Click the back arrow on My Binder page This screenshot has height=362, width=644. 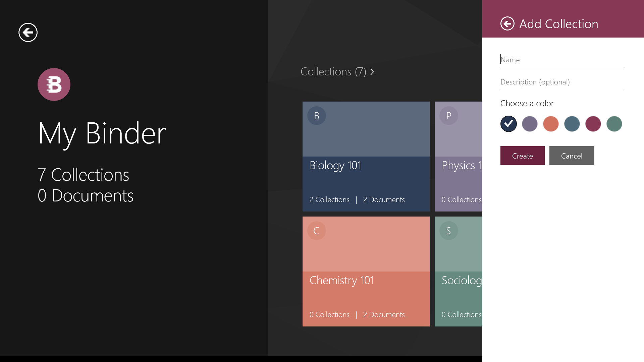28,32
